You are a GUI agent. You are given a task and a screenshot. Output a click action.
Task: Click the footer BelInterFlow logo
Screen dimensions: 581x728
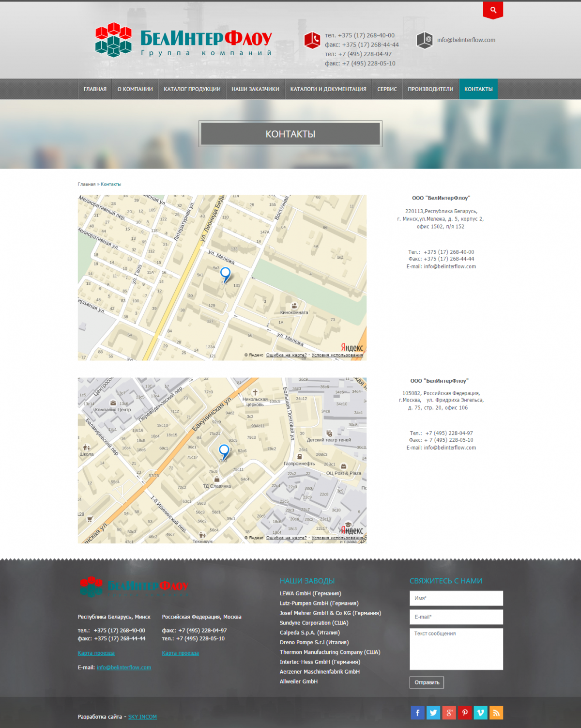[x=134, y=587]
